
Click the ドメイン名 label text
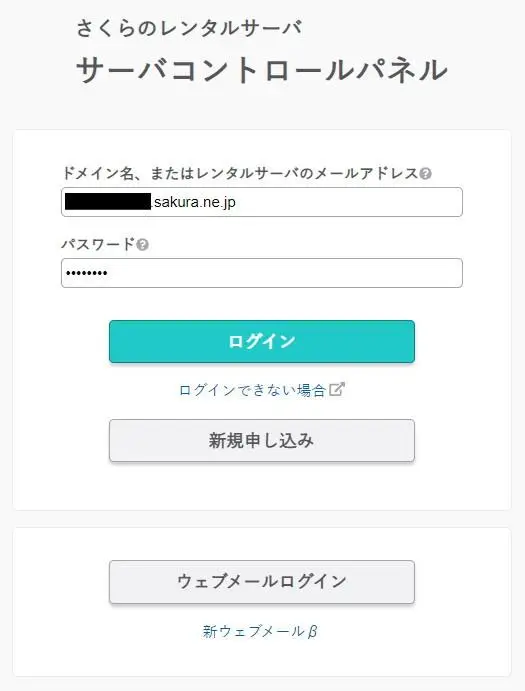[98, 173]
